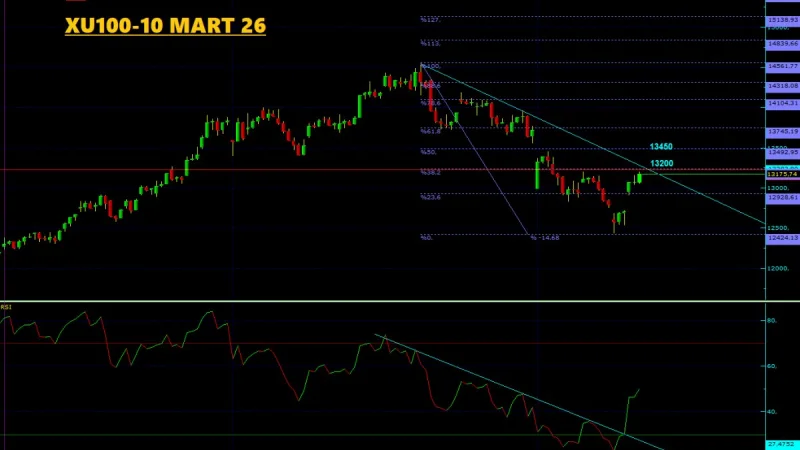The width and height of the screenshot is (800, 450).
Task: Click the XU100-10 MART 26 chart title
Action: (x=165, y=26)
